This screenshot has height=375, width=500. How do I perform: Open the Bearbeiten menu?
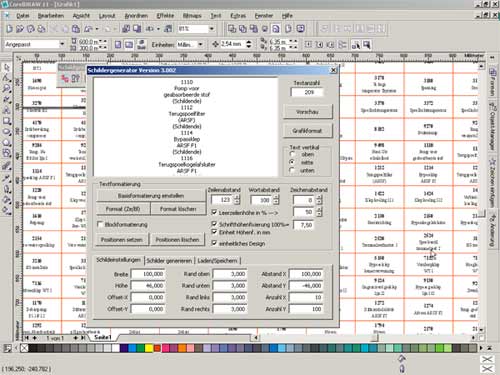click(x=51, y=15)
